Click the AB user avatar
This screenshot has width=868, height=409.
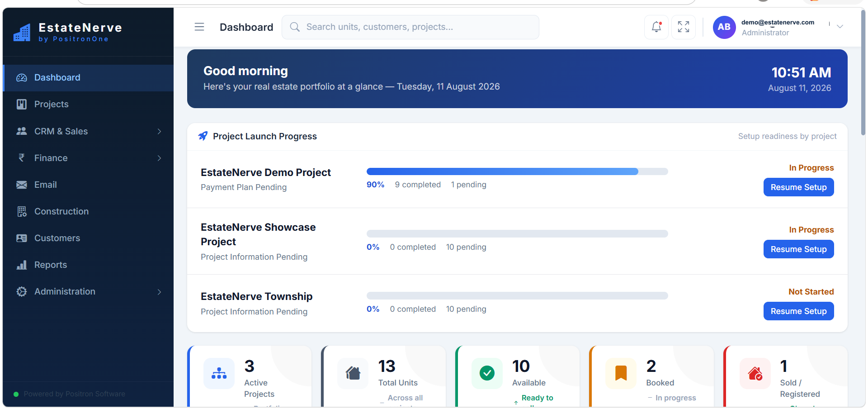(724, 27)
